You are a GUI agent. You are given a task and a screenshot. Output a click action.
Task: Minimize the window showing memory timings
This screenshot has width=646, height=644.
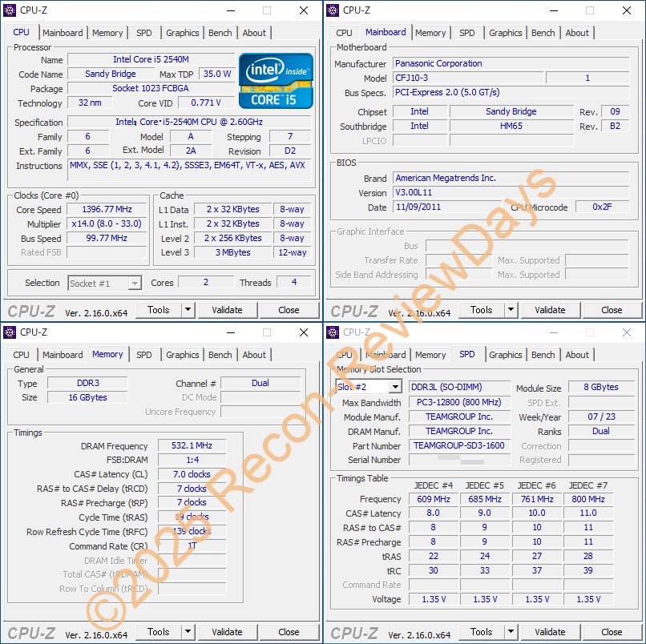(x=230, y=332)
